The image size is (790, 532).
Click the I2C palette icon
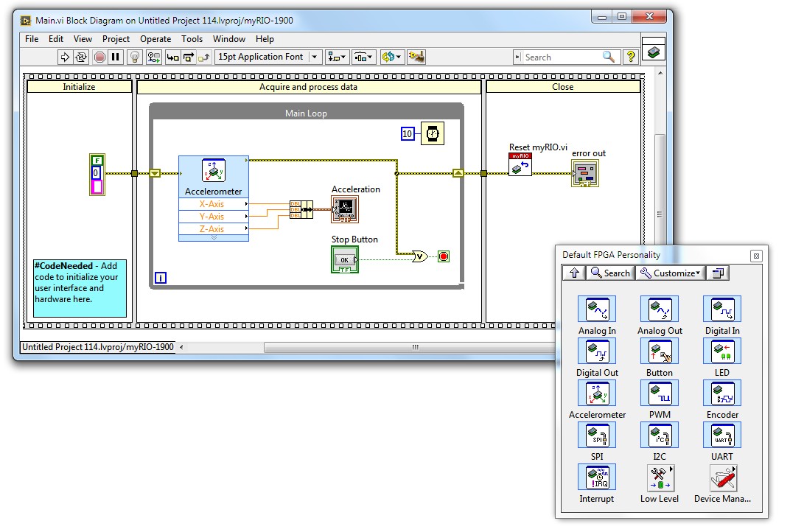[x=659, y=436]
